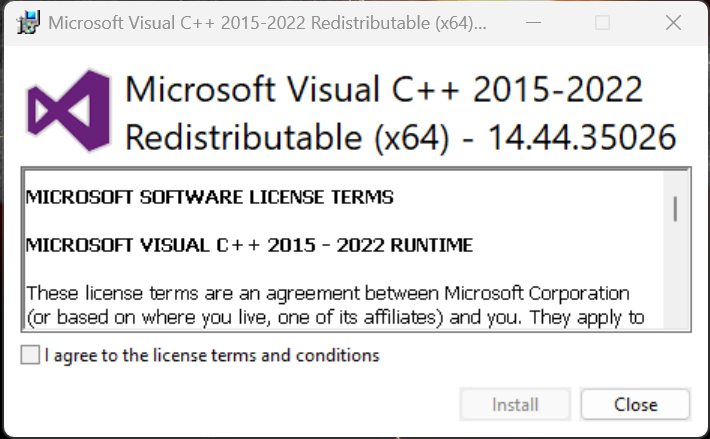Click the installer icon in title bar
This screenshot has width=710, height=439.
[x=28, y=22]
